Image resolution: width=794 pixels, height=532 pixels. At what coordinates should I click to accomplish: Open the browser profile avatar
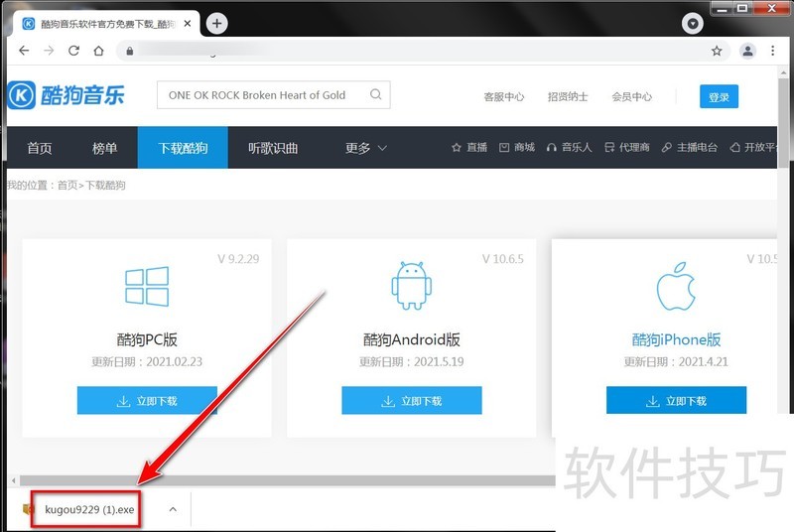click(x=747, y=50)
